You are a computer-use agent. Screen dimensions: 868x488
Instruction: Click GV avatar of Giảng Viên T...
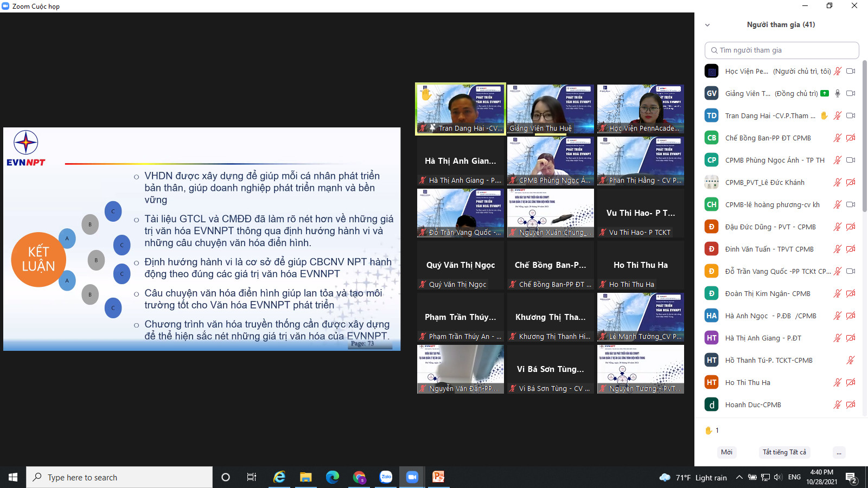[711, 93]
